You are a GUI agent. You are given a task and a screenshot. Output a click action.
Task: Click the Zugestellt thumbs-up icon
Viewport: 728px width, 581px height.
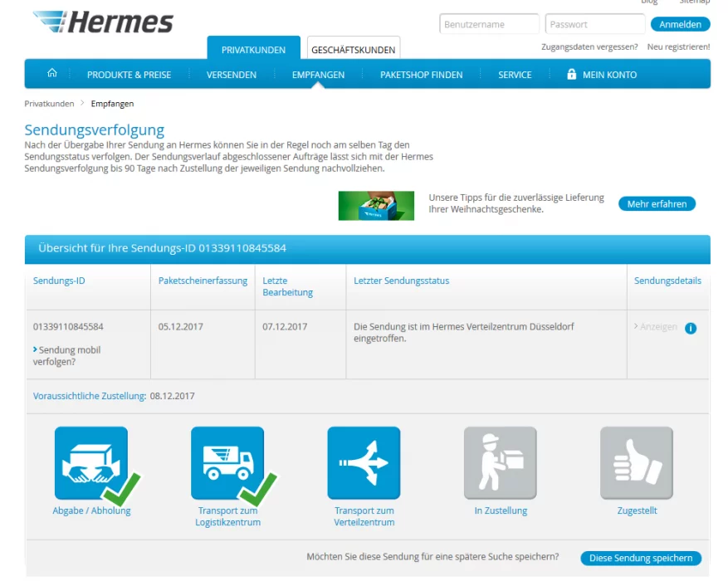(637, 463)
